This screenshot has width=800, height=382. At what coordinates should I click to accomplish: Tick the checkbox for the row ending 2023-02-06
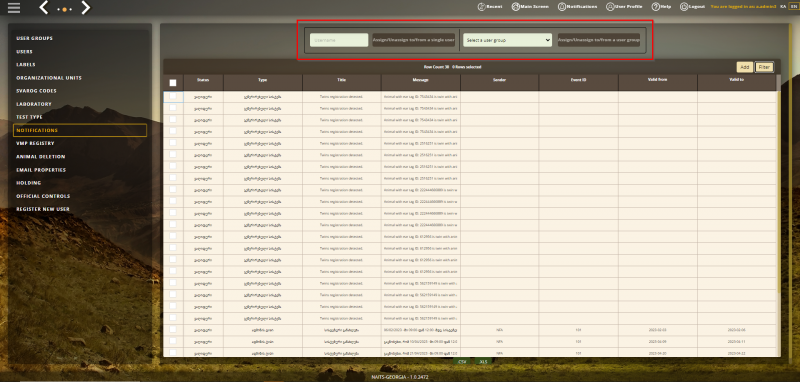tap(173, 329)
